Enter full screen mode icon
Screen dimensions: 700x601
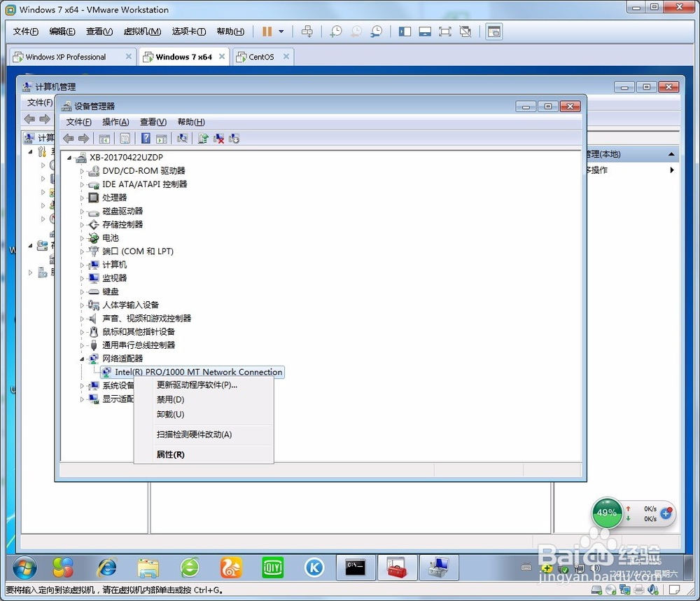[x=445, y=32]
